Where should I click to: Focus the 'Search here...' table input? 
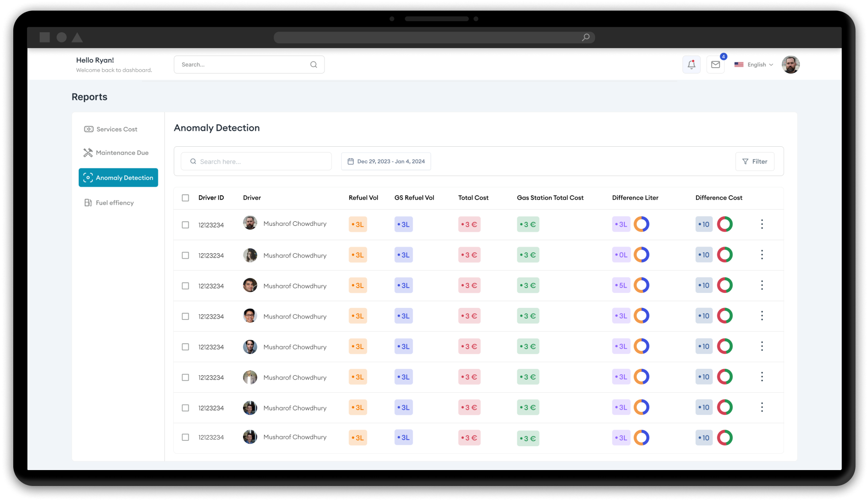tap(261, 162)
